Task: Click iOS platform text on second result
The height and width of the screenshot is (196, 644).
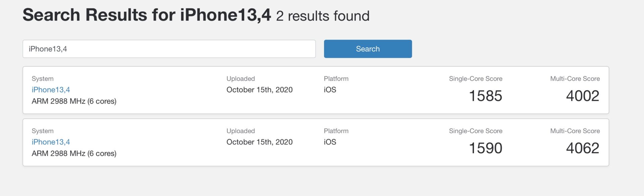Action: [x=329, y=142]
